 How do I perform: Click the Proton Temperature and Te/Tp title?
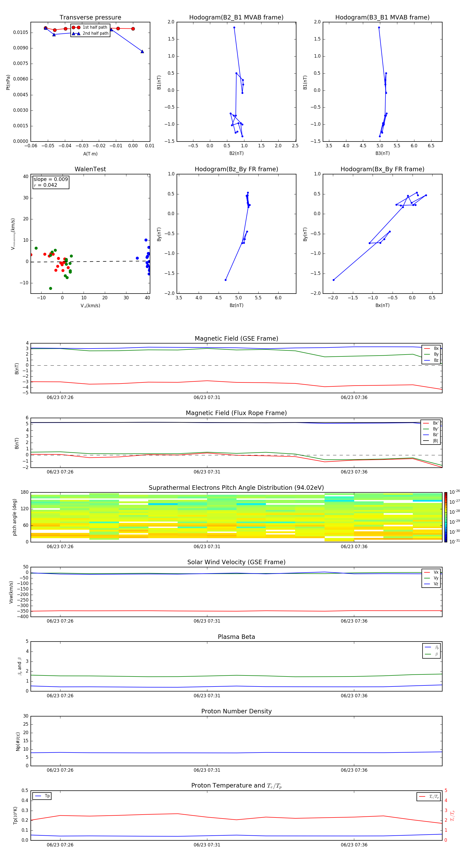coord(236,785)
